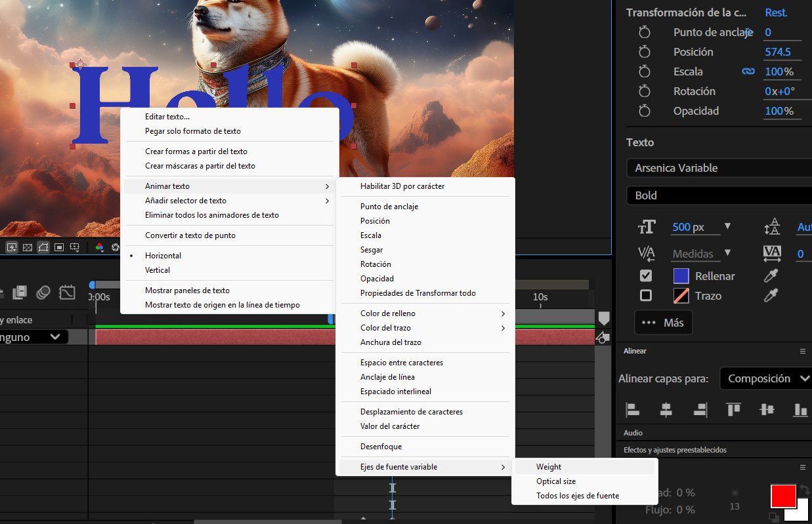Open the Graph Editor icon
Viewport: 812px width, 524px height.
(x=67, y=292)
